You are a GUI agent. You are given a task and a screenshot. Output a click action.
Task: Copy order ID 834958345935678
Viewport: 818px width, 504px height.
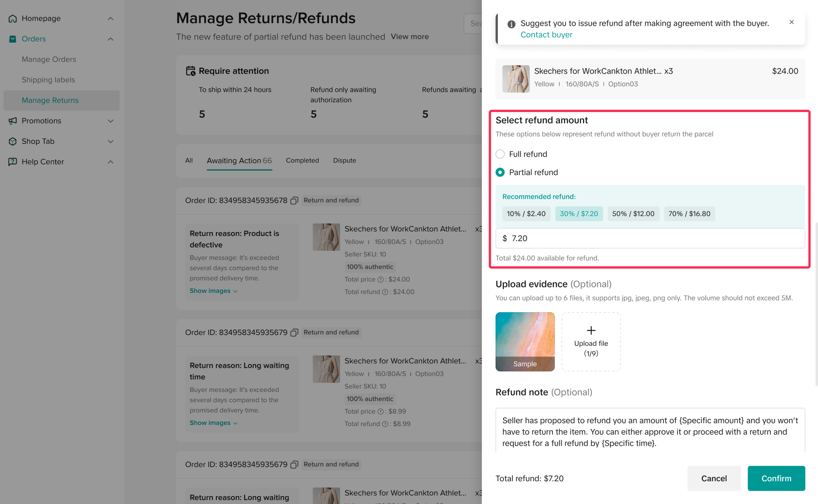tap(294, 201)
